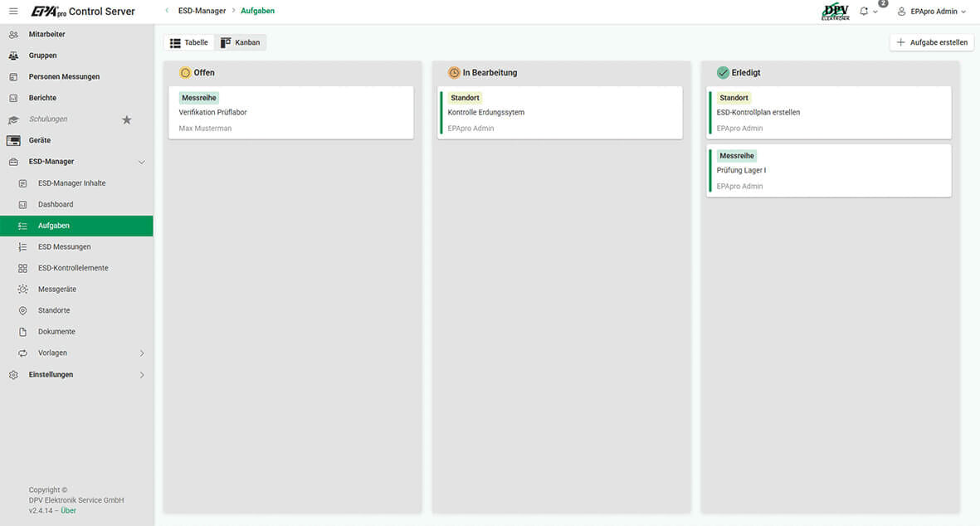The height and width of the screenshot is (526, 980).
Task: Click the Über link in footer
Action: pyautogui.click(x=68, y=510)
